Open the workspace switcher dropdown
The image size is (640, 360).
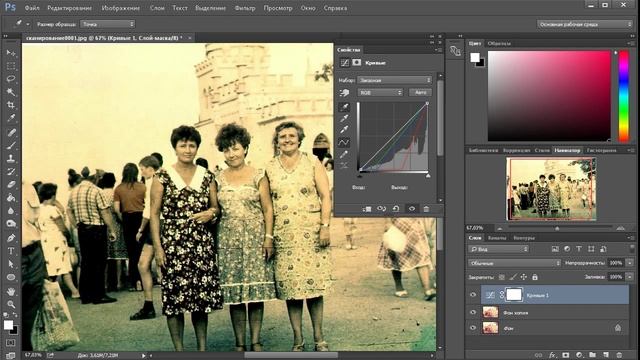pos(584,24)
